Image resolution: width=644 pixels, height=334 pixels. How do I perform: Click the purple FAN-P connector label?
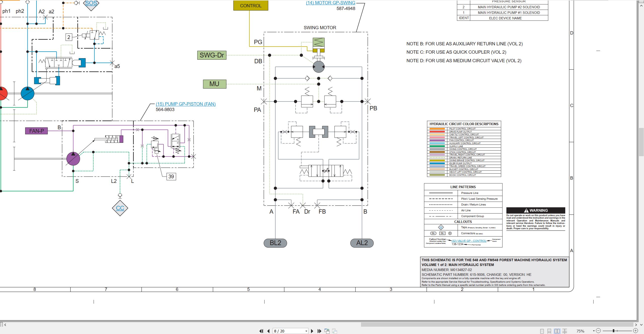coord(36,131)
